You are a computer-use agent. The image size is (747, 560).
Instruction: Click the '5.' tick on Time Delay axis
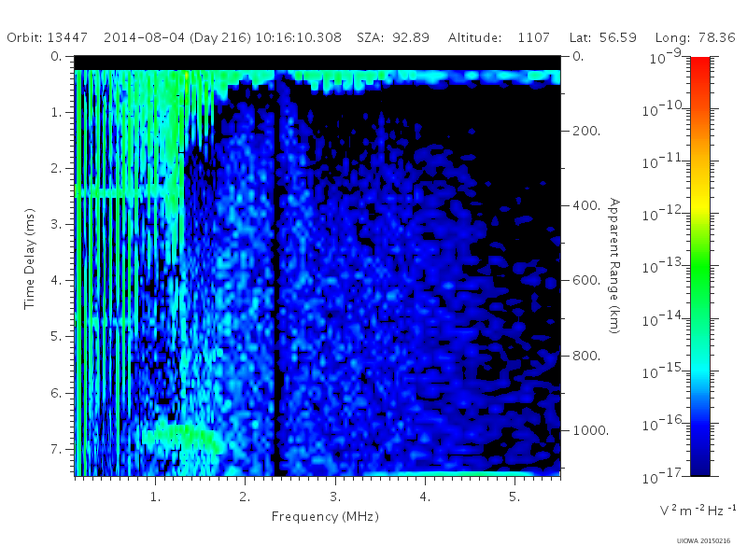56,337
